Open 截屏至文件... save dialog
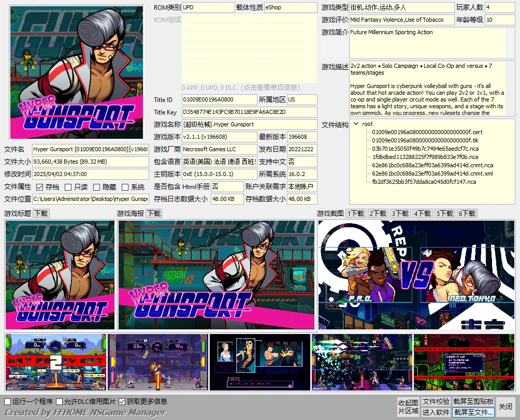 [473, 412]
